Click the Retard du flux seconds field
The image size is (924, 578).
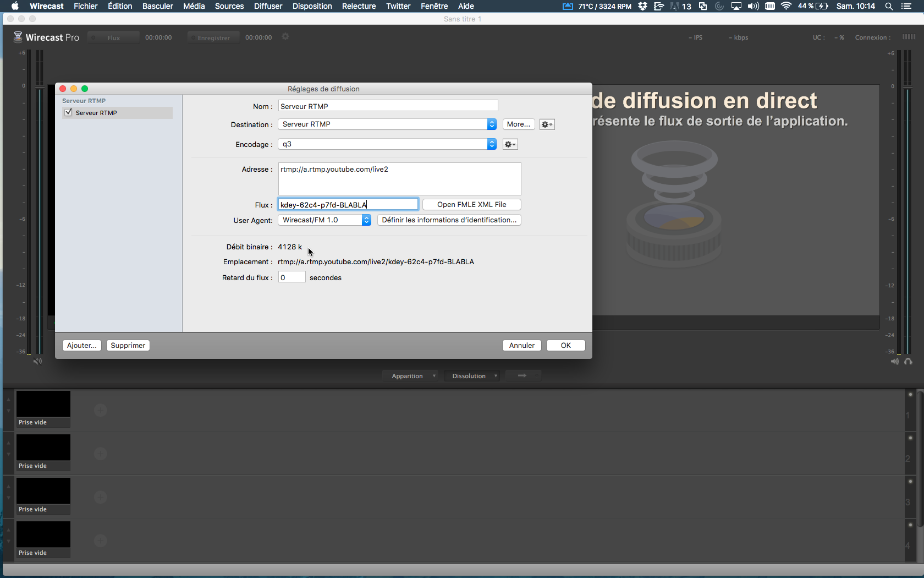291,277
